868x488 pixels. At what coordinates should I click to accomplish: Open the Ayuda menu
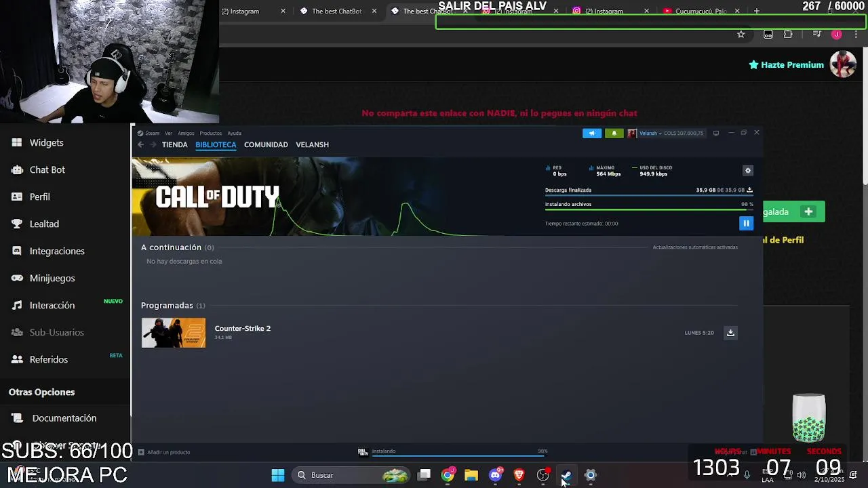234,133
